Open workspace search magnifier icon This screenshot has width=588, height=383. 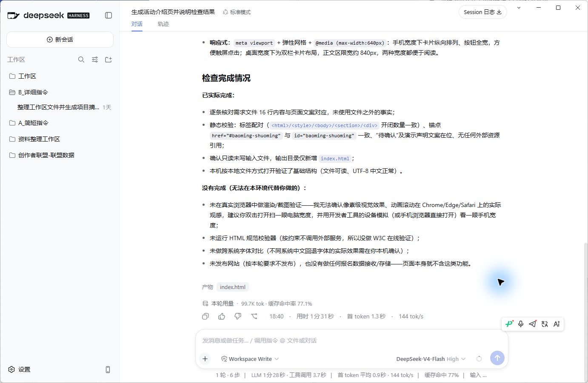click(81, 60)
